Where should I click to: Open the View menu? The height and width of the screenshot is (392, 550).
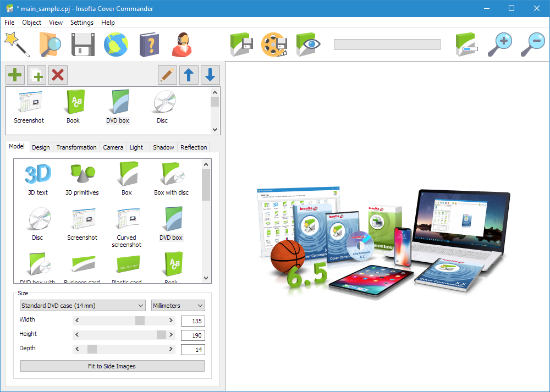[x=56, y=23]
